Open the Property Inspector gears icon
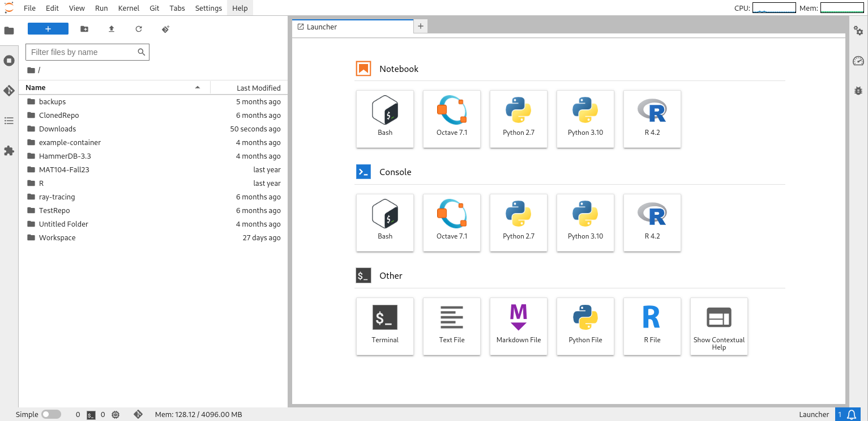868x421 pixels. (x=858, y=31)
